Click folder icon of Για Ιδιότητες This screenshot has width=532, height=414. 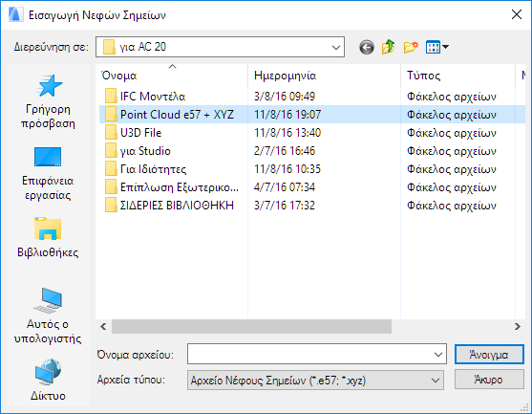pos(111,169)
